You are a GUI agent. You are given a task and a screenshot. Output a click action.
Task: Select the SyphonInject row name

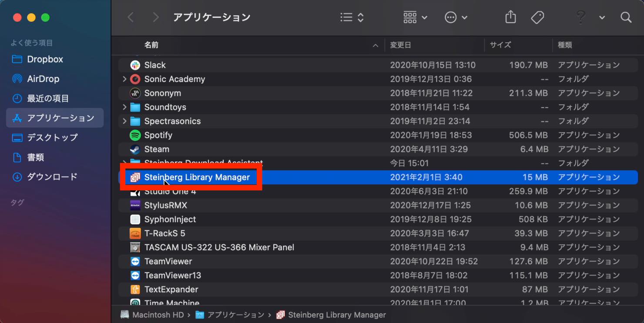click(170, 219)
